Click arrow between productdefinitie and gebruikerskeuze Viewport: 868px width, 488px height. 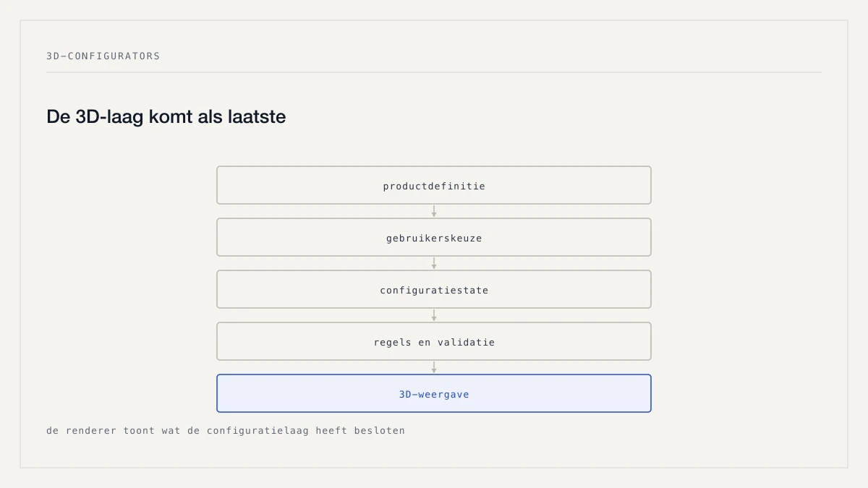[x=434, y=211]
